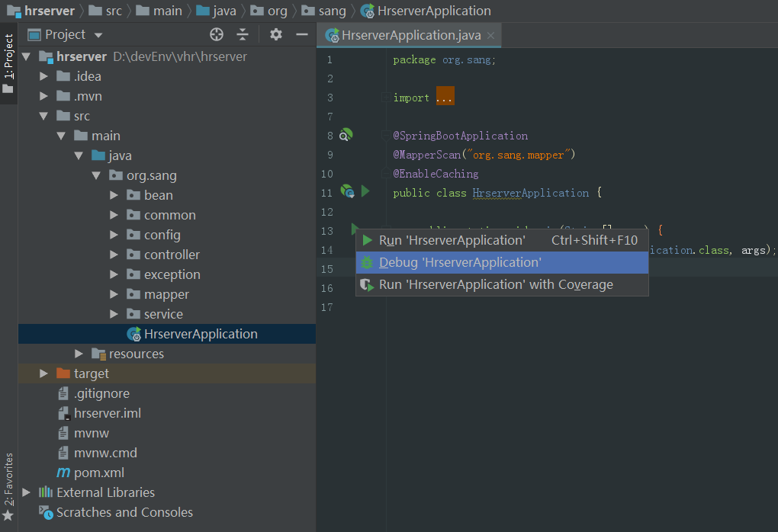This screenshot has height=532, width=778.
Task: Switch to the 1: Project side tab
Action: 8,57
